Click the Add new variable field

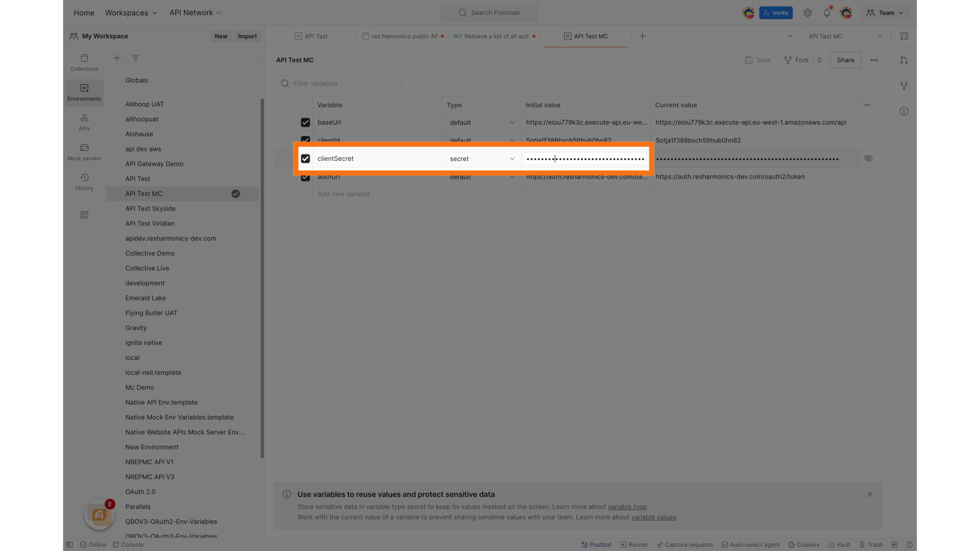click(x=377, y=194)
